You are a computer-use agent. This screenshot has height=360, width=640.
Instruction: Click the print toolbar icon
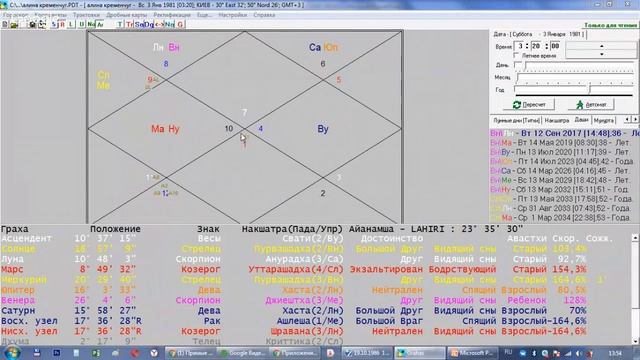[x=33, y=24]
